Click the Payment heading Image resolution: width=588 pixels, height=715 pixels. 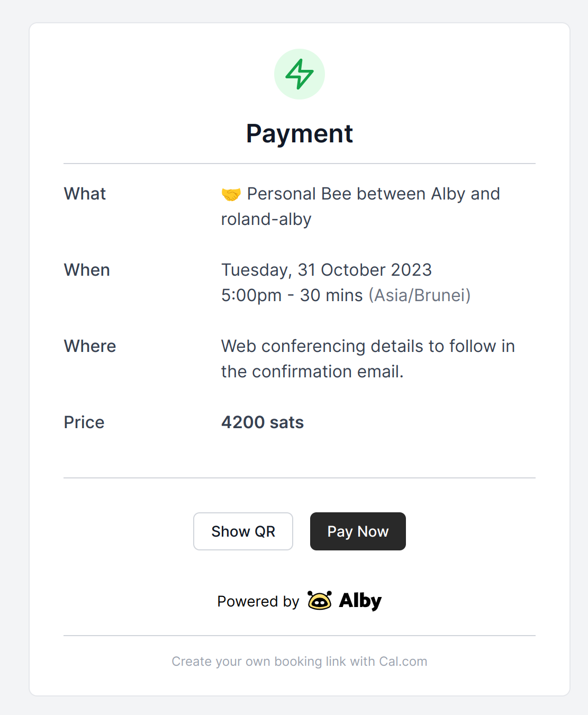(300, 133)
